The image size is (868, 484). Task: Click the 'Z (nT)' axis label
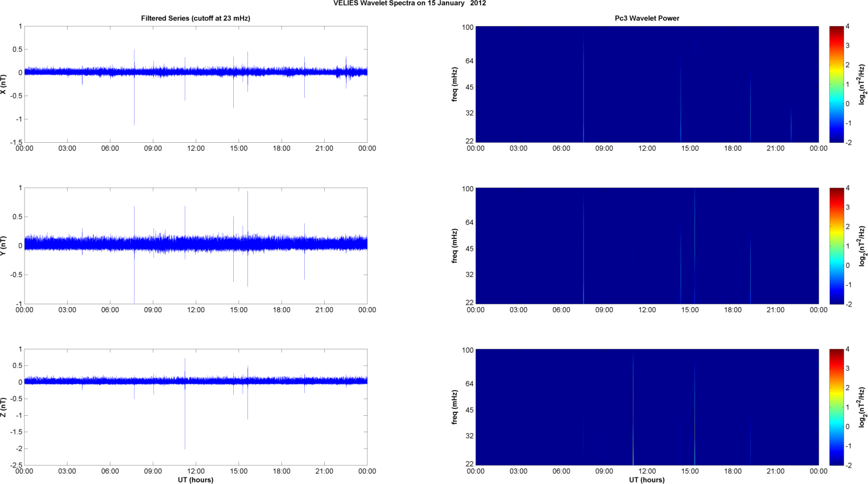point(3,407)
